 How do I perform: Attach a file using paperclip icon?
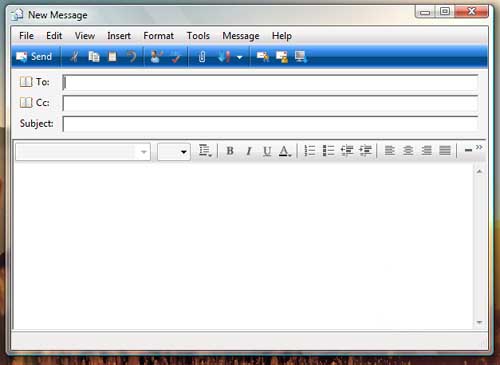[202, 57]
